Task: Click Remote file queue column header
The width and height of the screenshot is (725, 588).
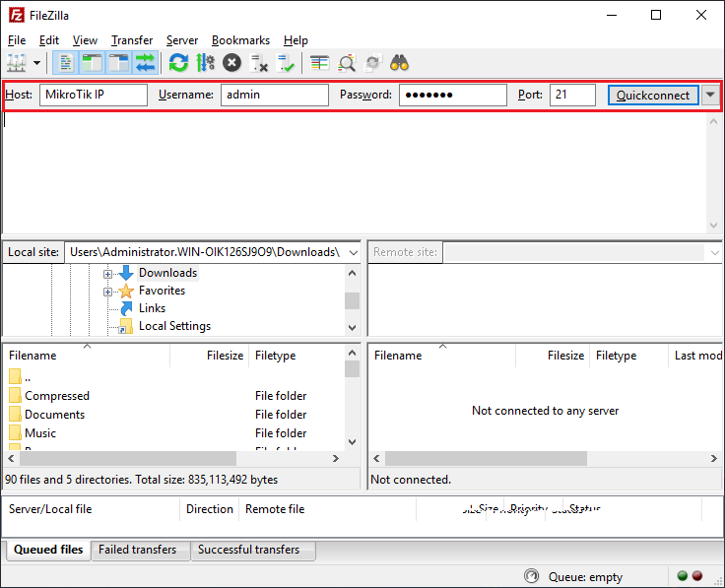Action: (x=327, y=509)
